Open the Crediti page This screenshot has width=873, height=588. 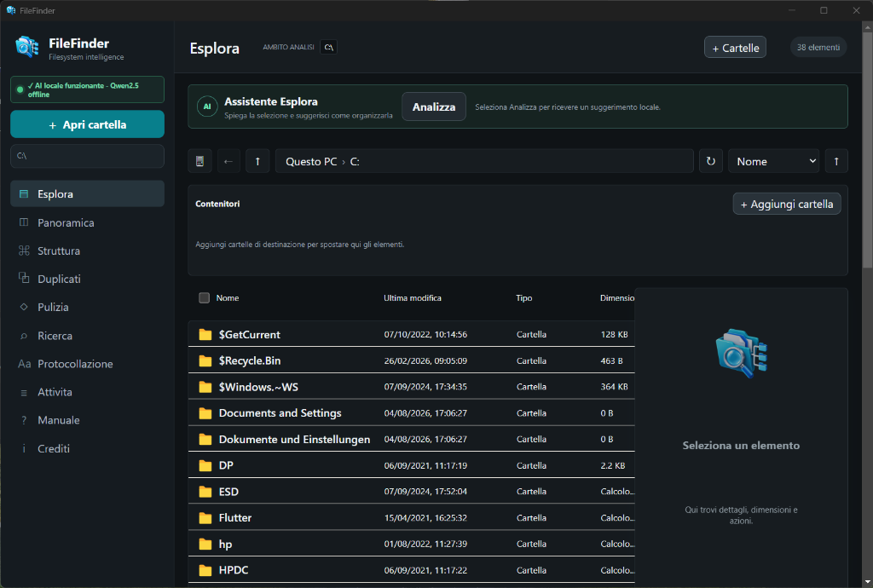(x=88, y=448)
